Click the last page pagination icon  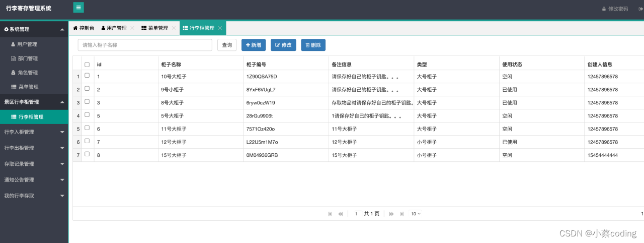pyautogui.click(x=402, y=214)
